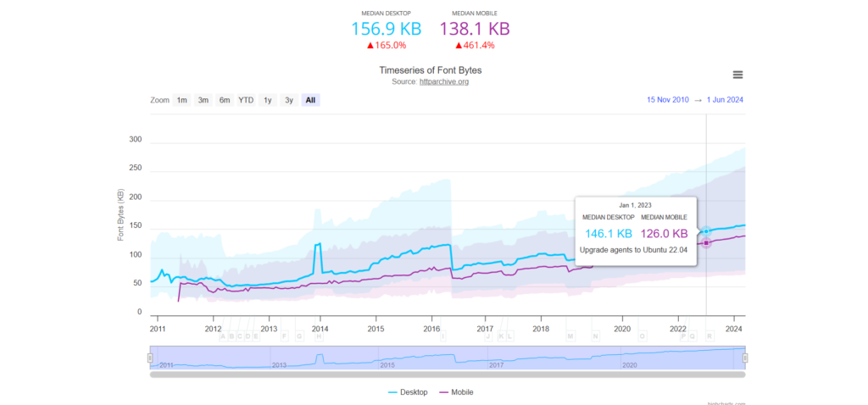Set zoom range to 1m
This screenshot has height=405, width=868.
tap(181, 100)
